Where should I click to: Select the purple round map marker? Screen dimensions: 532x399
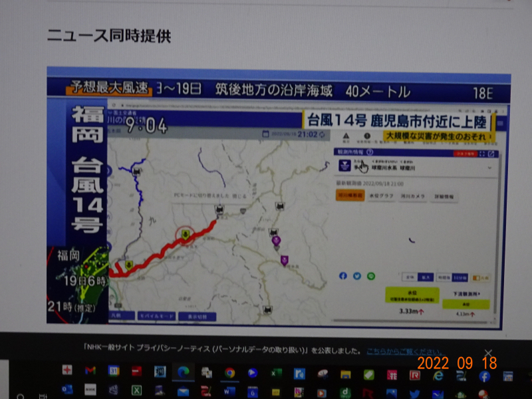tap(276, 241)
